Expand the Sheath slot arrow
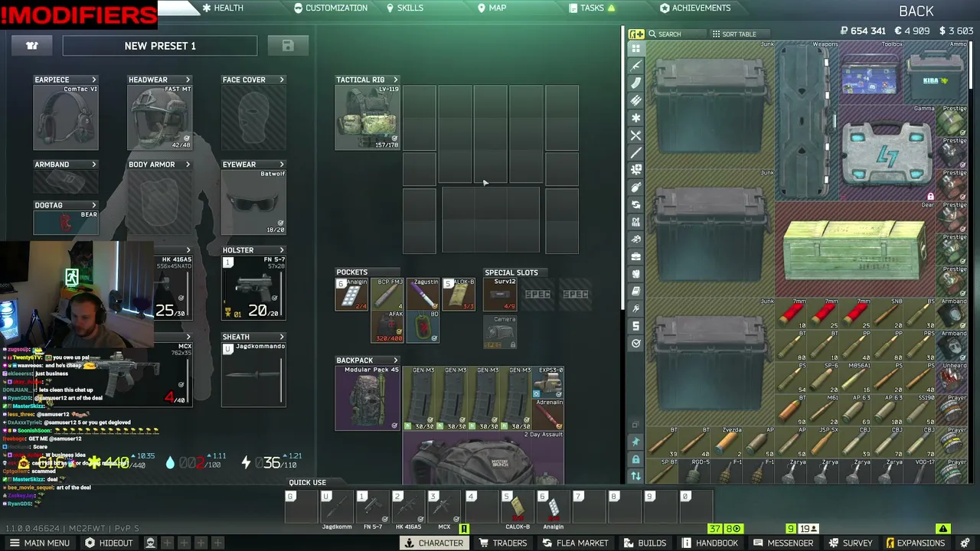The width and height of the screenshot is (980, 551). pos(282,337)
